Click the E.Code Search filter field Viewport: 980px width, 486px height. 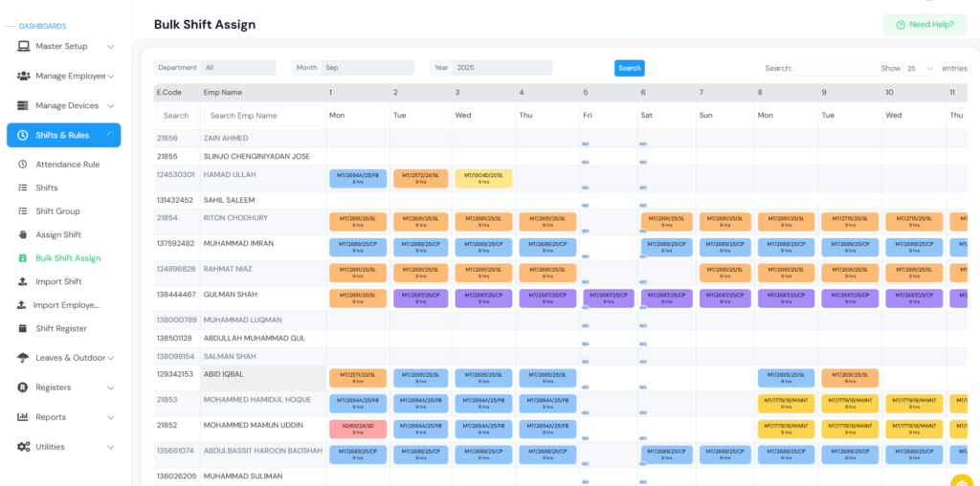177,116
